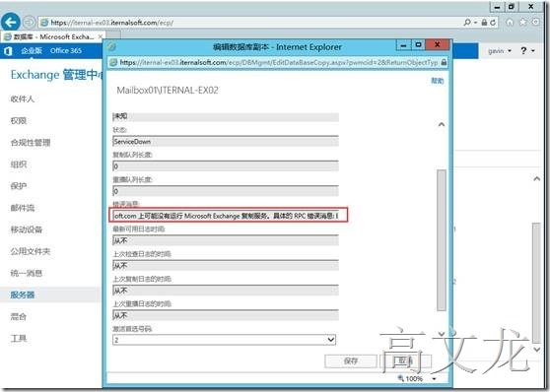Go back with the browser back arrow
The image size is (550, 392).
(x=10, y=23)
